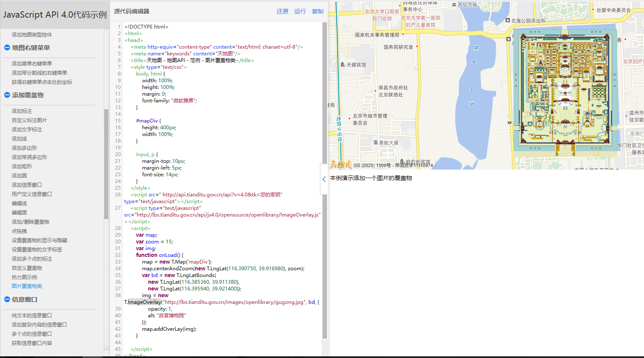Click the 西华艺楼 building icon on map
The height and width of the screenshot is (358, 644).
(454, 5)
